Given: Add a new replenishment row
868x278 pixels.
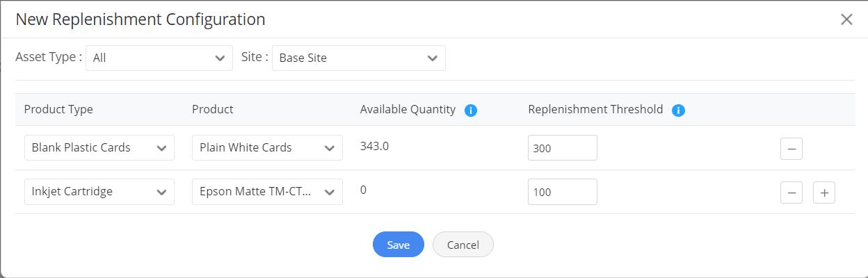Looking at the screenshot, I should tap(824, 193).
